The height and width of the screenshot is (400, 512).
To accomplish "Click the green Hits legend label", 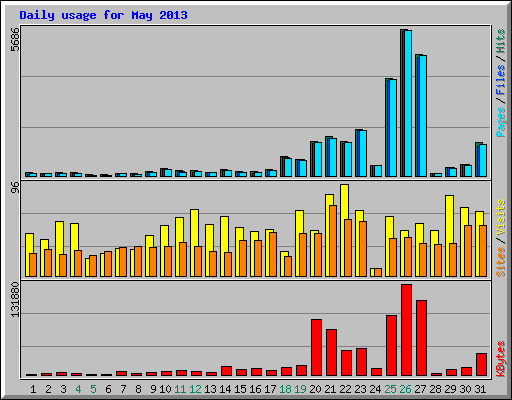I will (501, 41).
